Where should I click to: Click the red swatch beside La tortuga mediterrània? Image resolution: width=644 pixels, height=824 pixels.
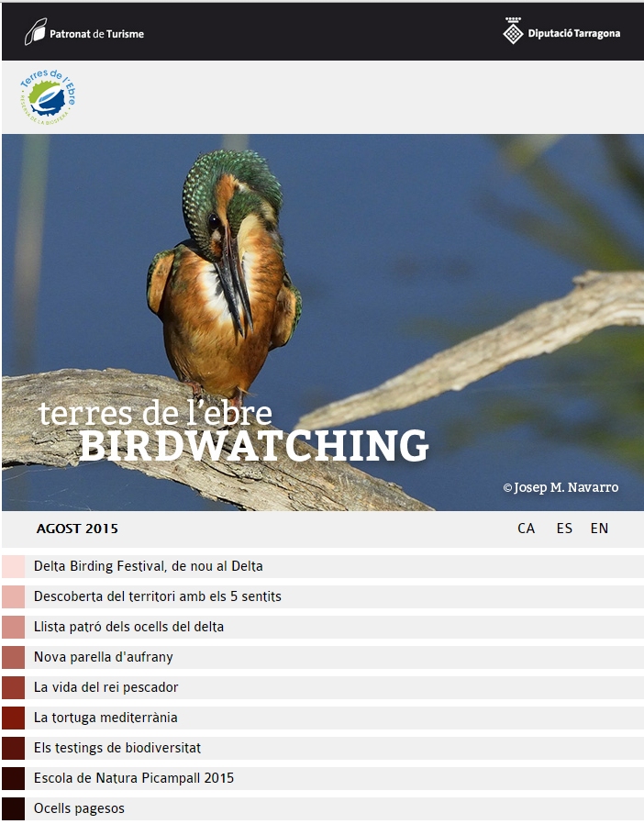(13, 718)
